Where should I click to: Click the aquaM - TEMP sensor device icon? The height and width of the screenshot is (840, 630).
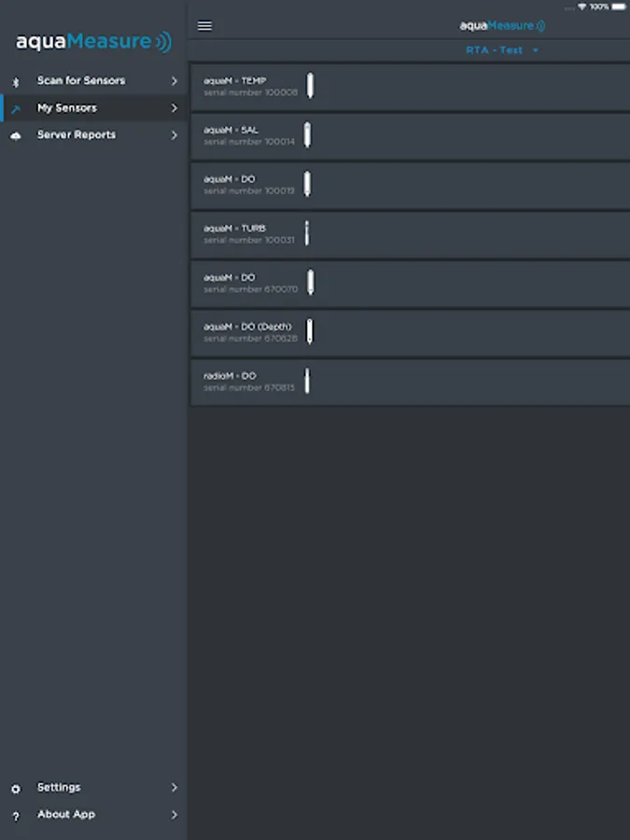[310, 86]
